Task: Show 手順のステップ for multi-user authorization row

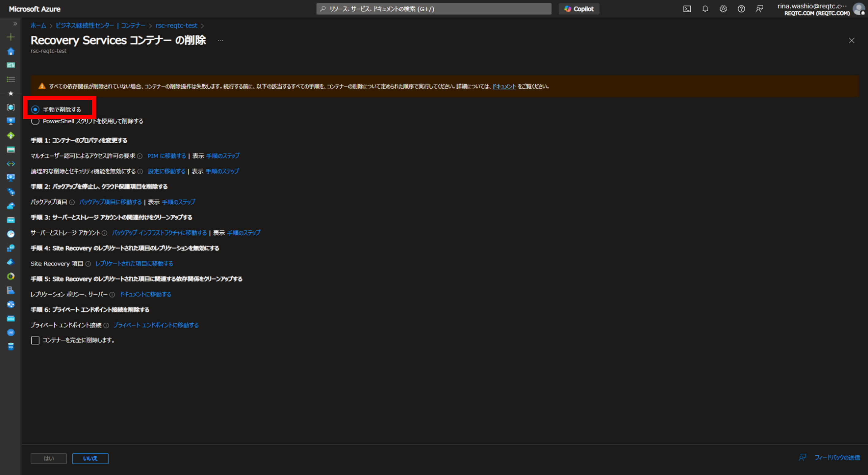Action: (223, 156)
